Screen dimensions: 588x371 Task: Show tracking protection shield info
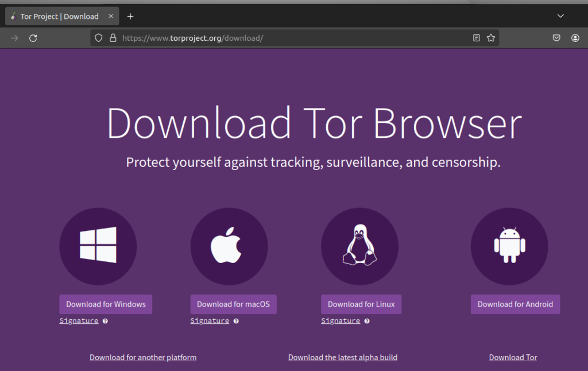click(x=99, y=38)
